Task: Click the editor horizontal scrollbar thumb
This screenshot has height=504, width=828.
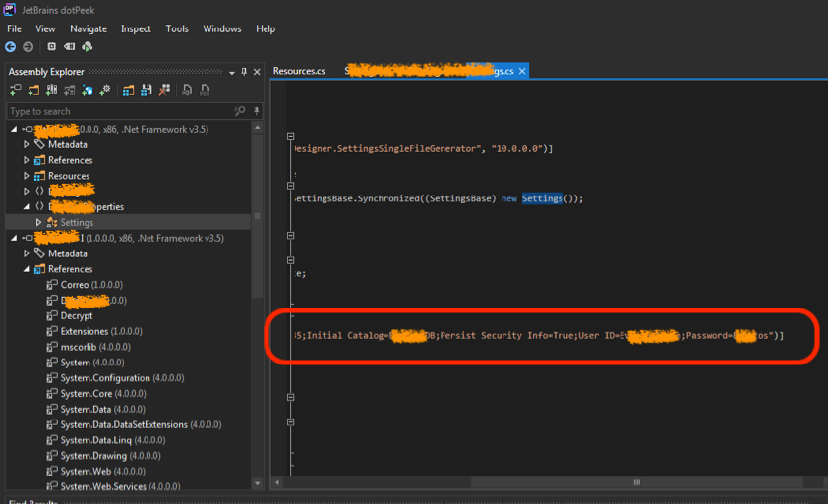Action: [636, 482]
